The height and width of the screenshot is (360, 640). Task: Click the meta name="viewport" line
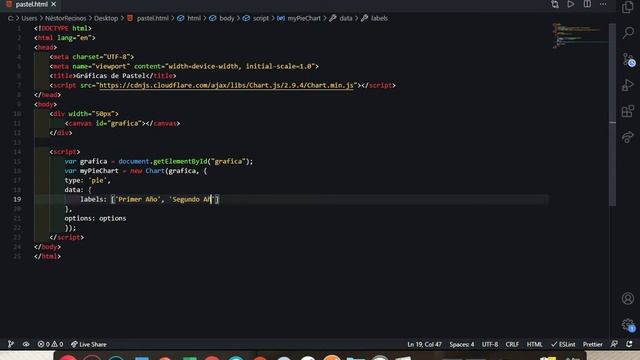pos(184,66)
